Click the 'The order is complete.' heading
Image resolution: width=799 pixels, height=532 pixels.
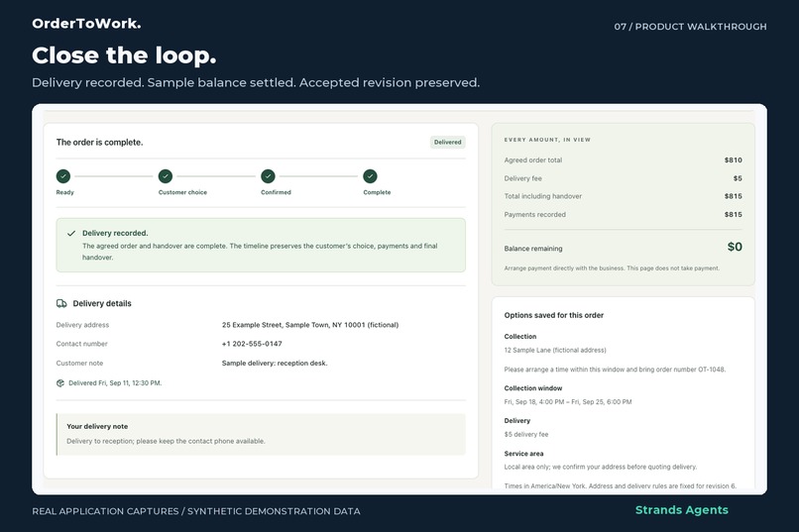coord(99,142)
